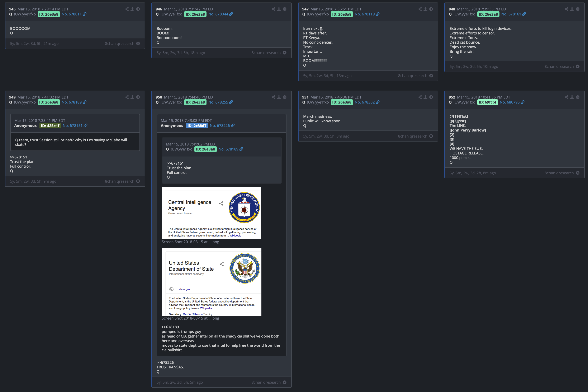Click 'WE HAVE THE SUB.' line in post 952

point(466,148)
